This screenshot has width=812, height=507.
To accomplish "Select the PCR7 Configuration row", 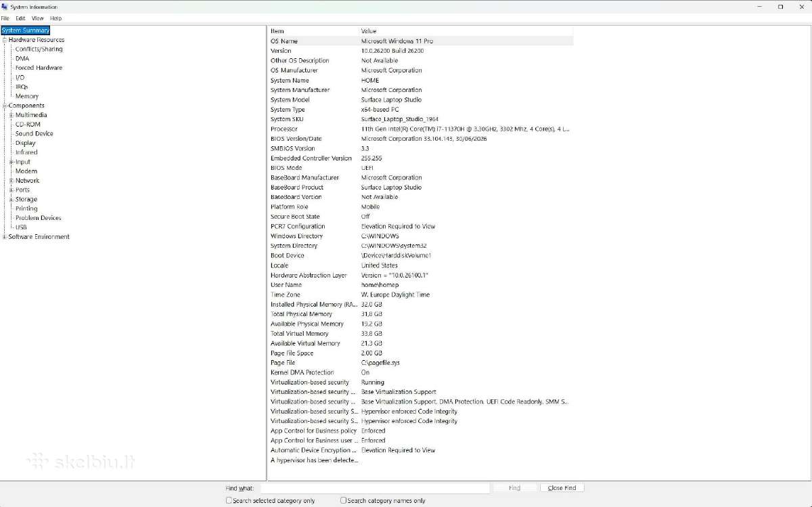I will 421,227.
